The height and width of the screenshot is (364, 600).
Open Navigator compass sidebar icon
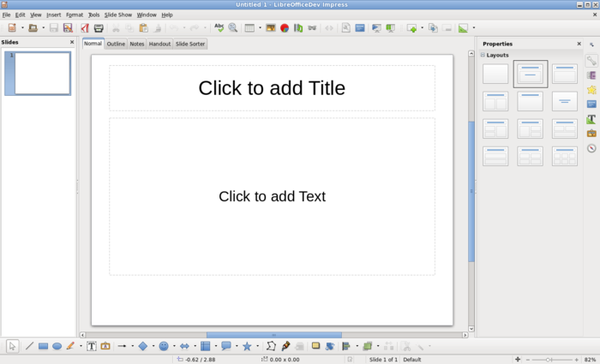click(591, 148)
